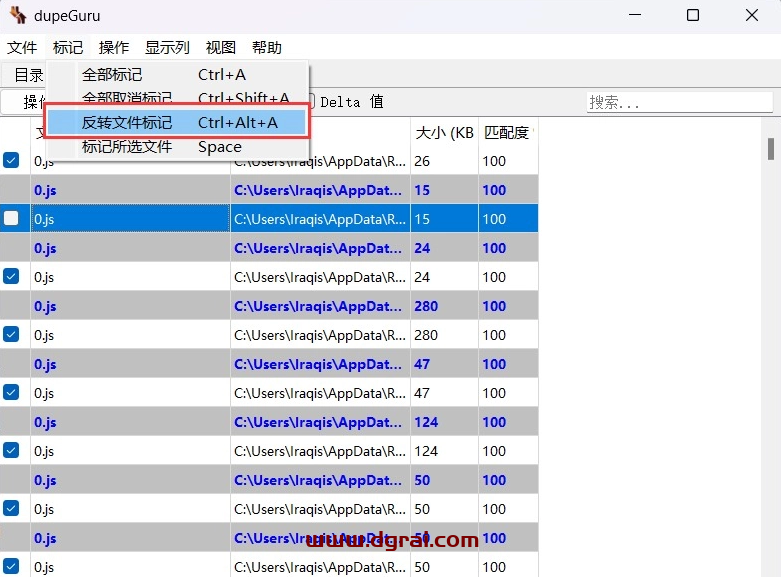Click bold 0.js name in the 47 row
Screen dimensions: 781x577
pos(45,364)
